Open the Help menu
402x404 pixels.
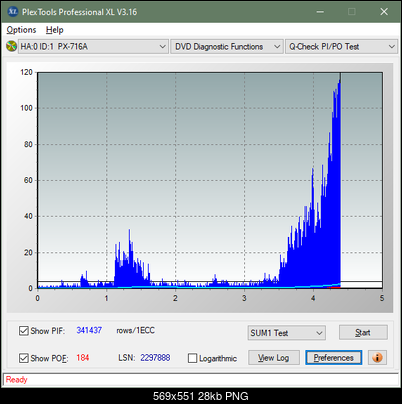(55, 30)
